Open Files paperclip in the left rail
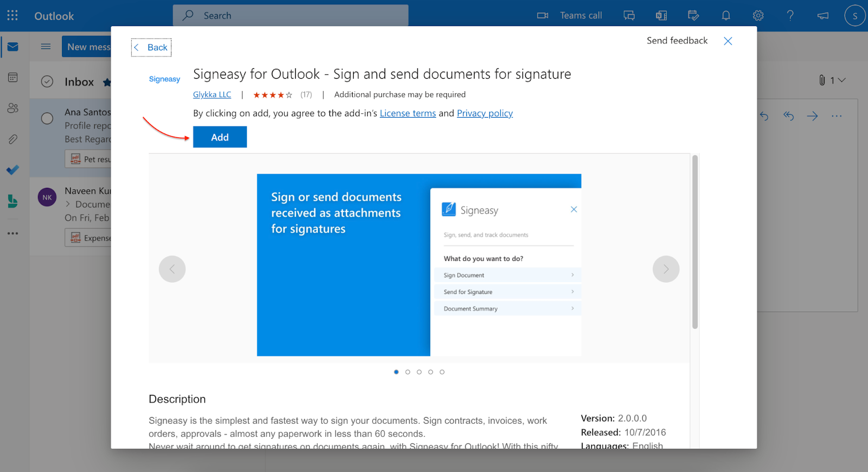Screen dimensions: 868x472 pos(13,139)
